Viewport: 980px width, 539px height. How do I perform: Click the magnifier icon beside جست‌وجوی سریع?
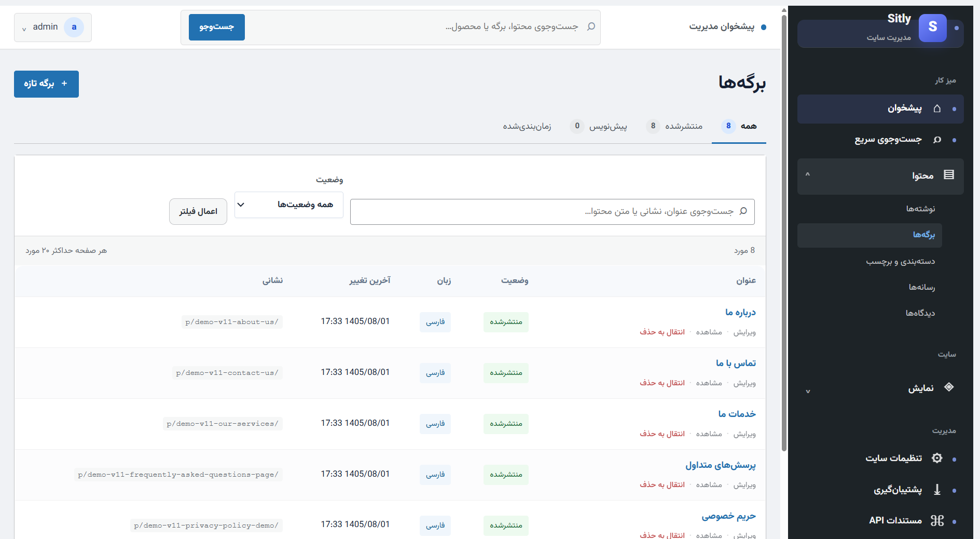937,140
